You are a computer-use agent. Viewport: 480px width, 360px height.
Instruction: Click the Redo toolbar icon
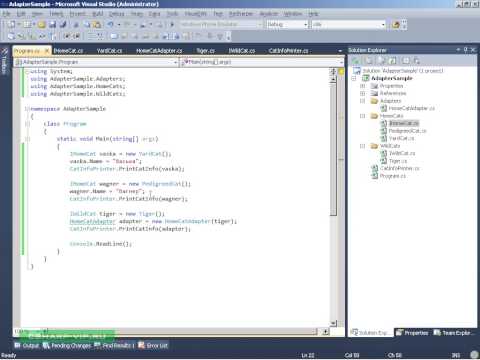(127, 25)
